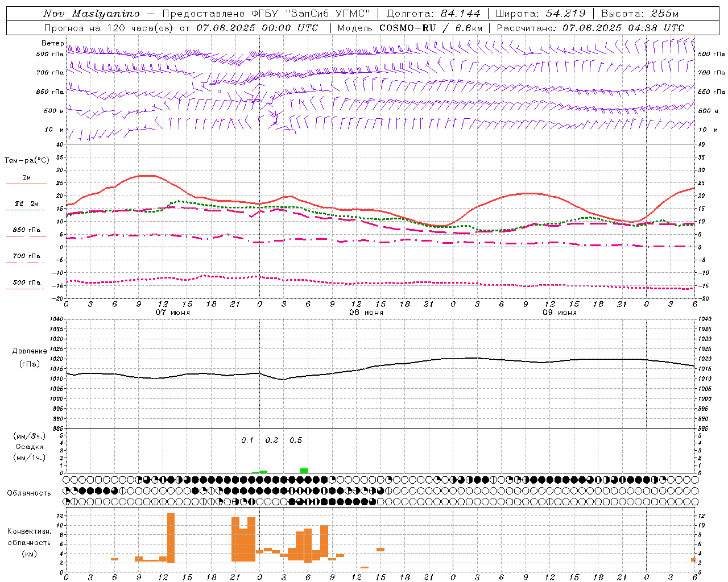Click the tall orange convective bar at 13h June 7

[x=171, y=538]
